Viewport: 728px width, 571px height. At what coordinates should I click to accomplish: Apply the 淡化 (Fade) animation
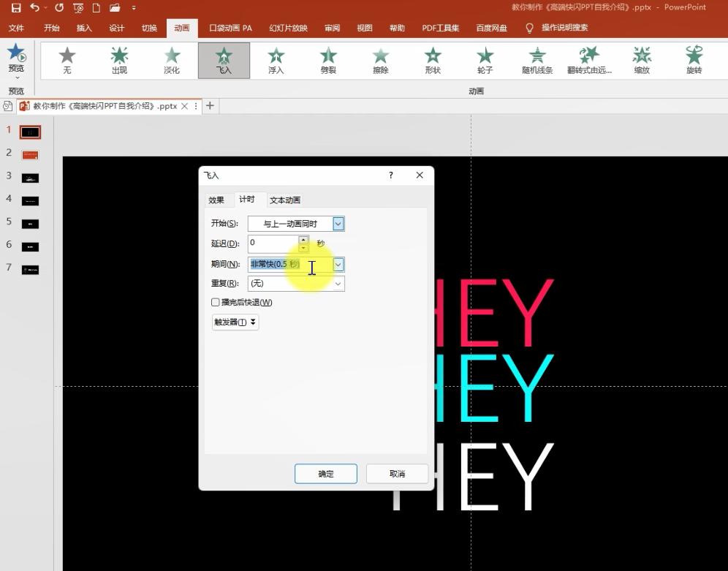[x=172, y=60]
